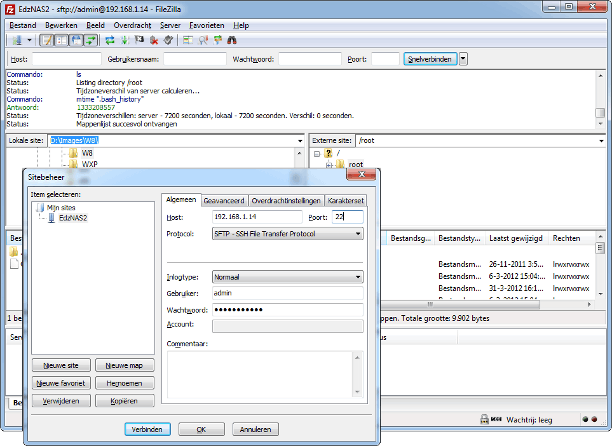Click the Verbinden button
The height and width of the screenshot is (446, 612).
tap(147, 429)
